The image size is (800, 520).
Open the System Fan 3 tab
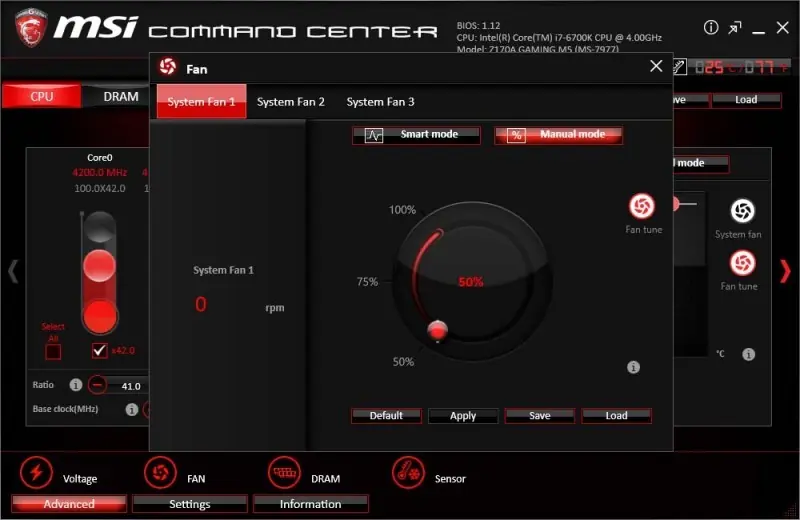tap(381, 102)
